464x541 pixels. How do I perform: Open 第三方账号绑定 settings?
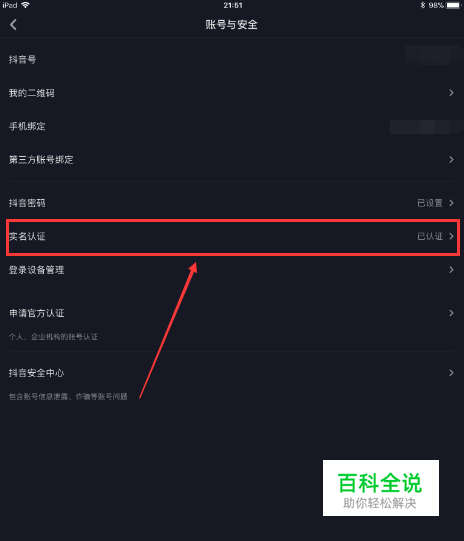coord(232,159)
